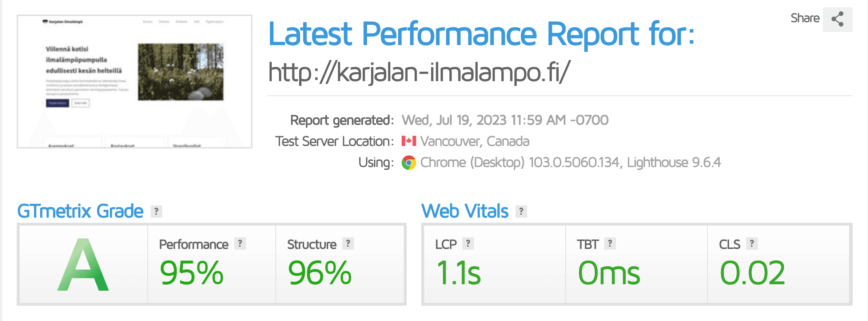Click the Share icon button
This screenshot has height=321, width=868.
[x=837, y=19]
